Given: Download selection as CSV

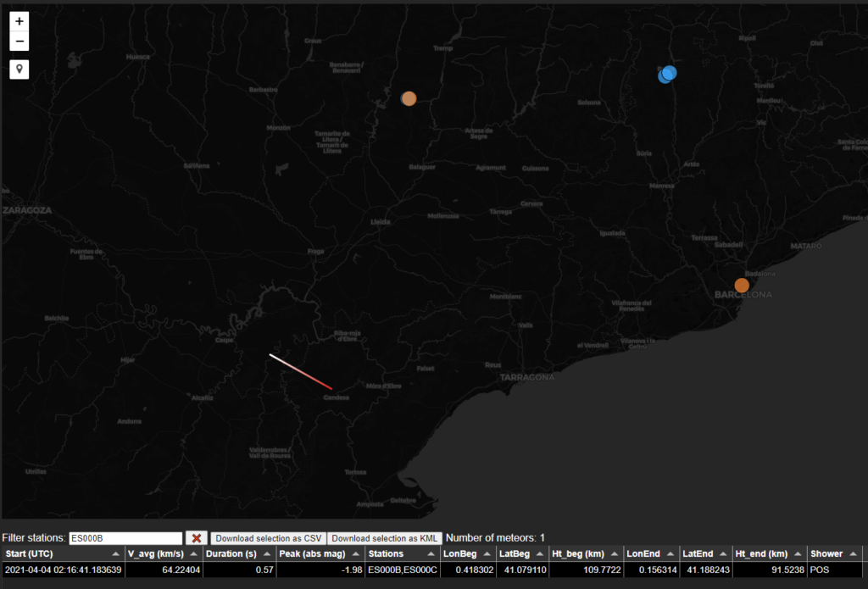Looking at the screenshot, I should pyautogui.click(x=268, y=538).
